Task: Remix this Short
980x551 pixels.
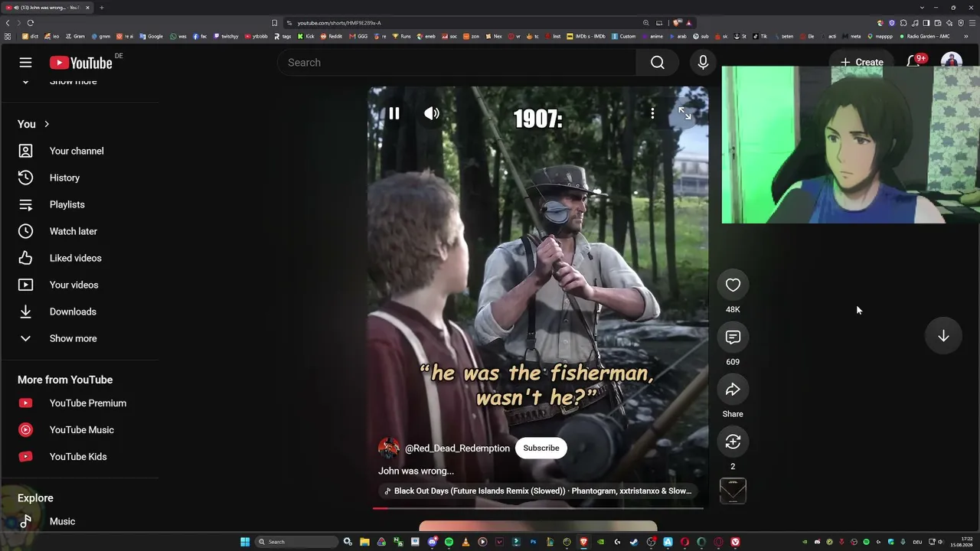Action: coord(733,442)
